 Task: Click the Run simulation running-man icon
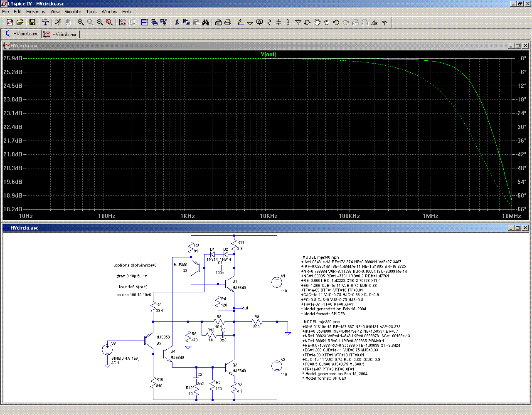(x=58, y=22)
